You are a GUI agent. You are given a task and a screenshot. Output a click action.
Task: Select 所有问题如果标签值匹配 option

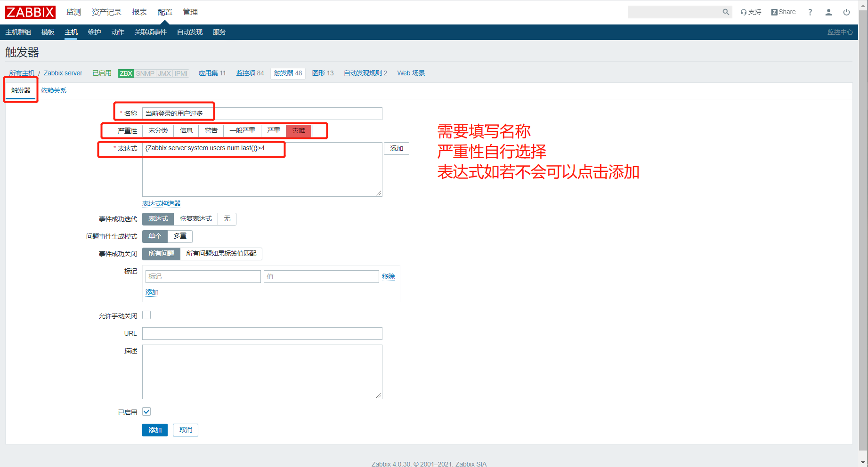[x=221, y=254]
